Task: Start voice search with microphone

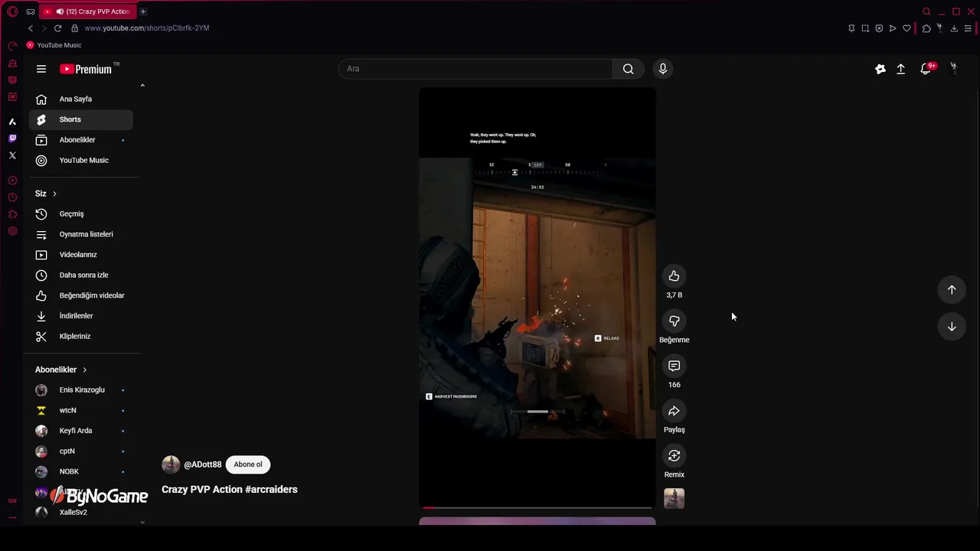Action: (663, 69)
